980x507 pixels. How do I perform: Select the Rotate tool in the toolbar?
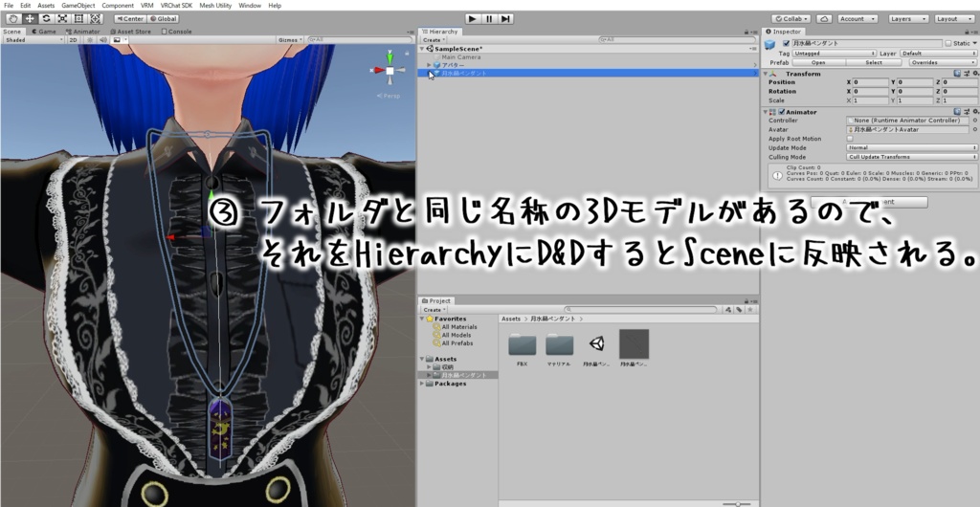(x=46, y=19)
